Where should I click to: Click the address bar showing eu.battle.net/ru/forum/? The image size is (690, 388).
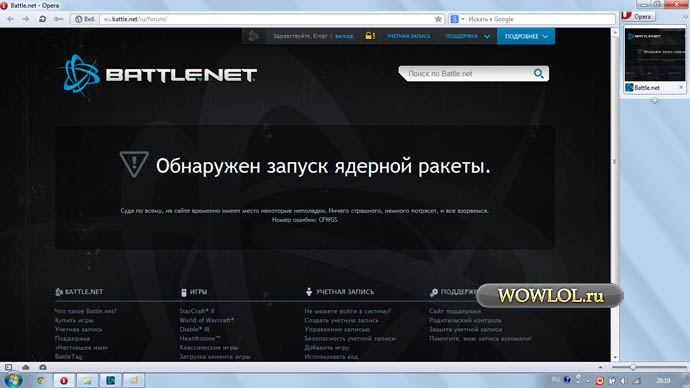[x=267, y=19]
